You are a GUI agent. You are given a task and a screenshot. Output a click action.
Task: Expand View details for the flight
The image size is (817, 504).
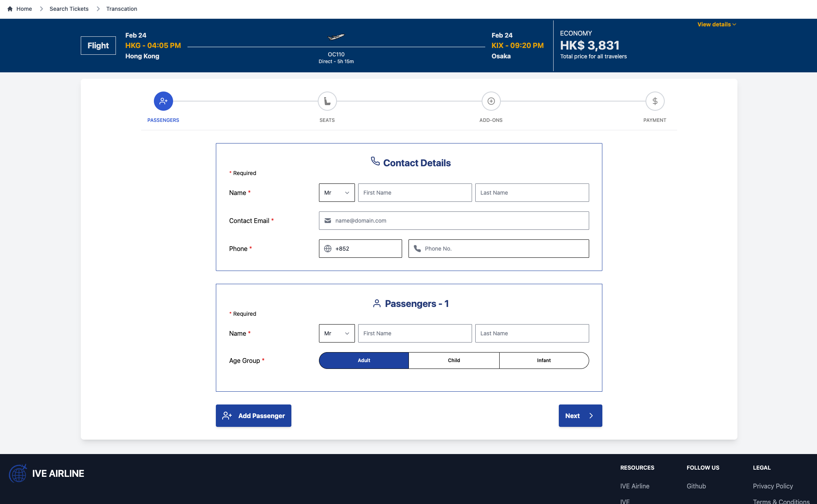pos(716,24)
